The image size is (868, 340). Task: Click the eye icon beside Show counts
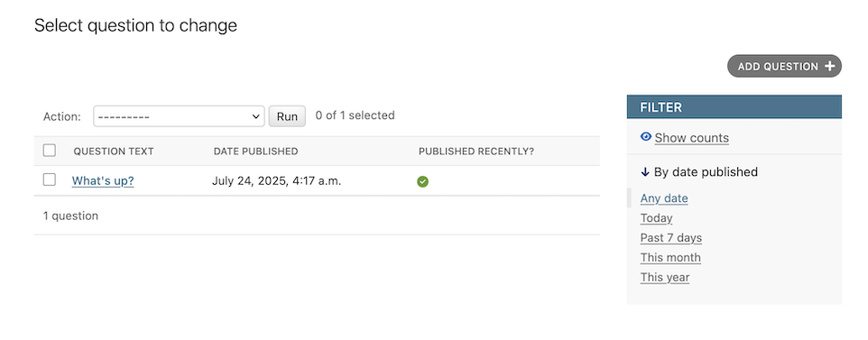click(645, 137)
